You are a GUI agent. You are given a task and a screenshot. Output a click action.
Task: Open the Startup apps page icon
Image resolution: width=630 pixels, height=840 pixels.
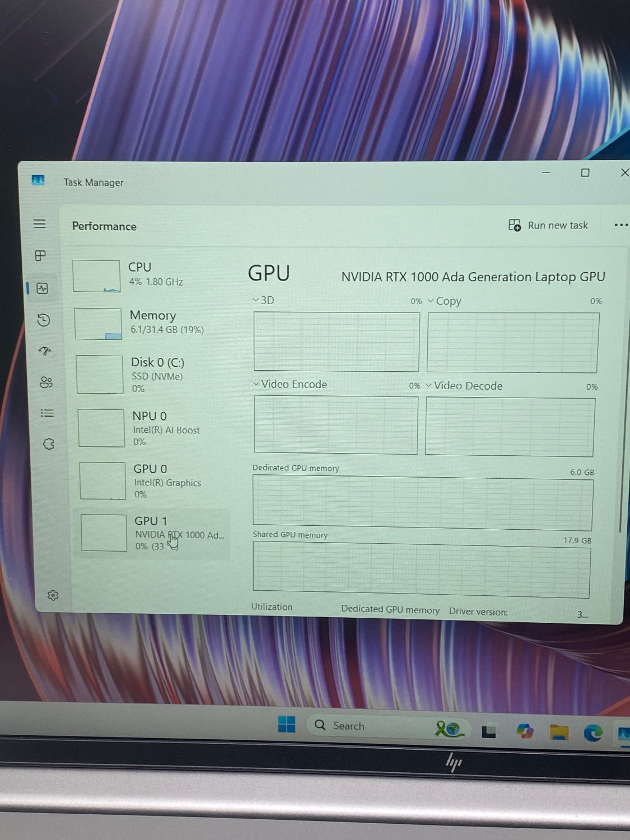[45, 351]
